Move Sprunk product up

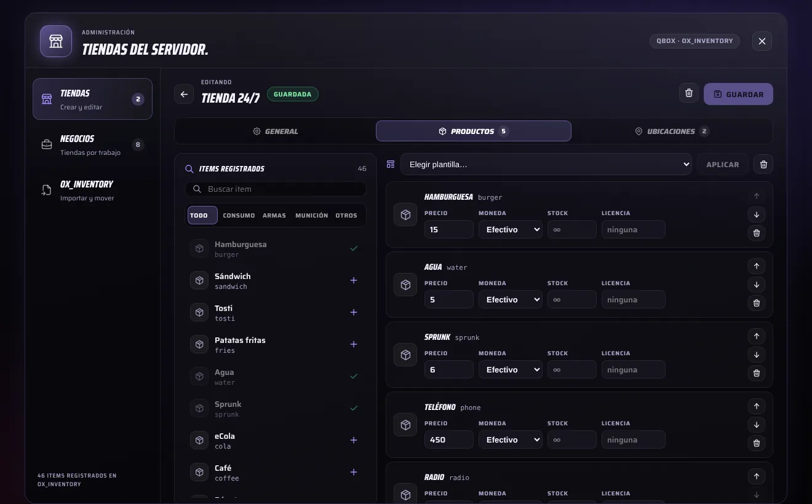click(757, 336)
